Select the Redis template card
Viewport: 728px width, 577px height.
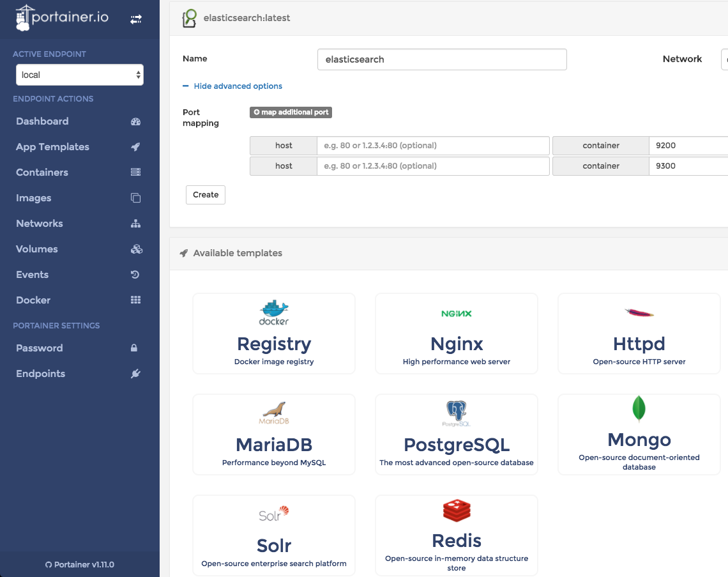click(x=457, y=535)
